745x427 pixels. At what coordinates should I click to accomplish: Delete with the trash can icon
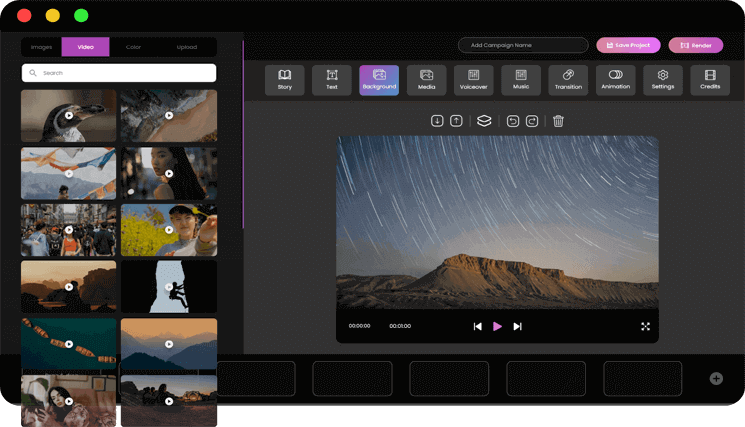pos(558,121)
